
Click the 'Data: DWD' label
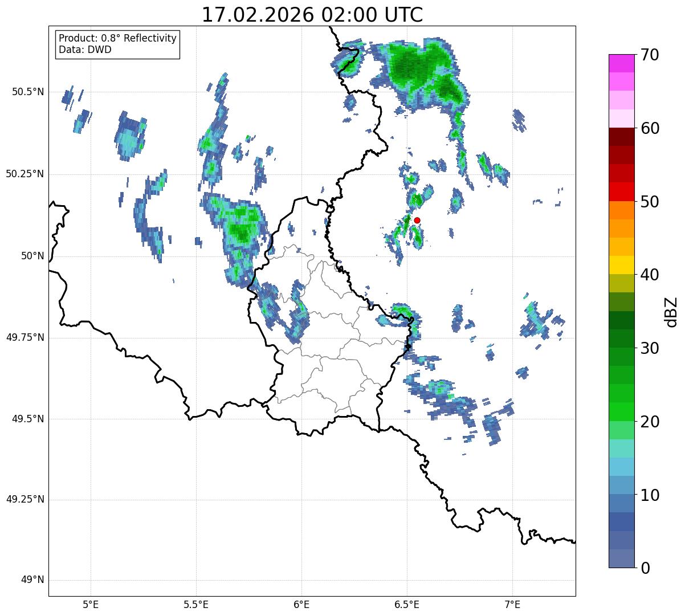pos(85,50)
